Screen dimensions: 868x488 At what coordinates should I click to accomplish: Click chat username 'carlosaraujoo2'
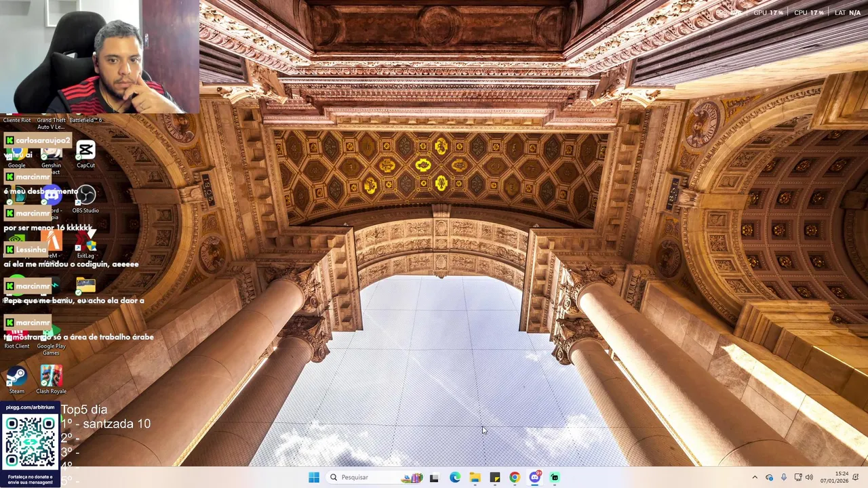click(43, 140)
